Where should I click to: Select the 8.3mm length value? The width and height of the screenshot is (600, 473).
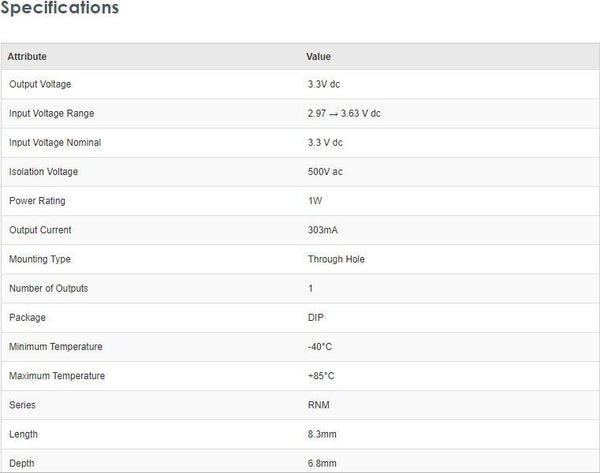pyautogui.click(x=322, y=434)
